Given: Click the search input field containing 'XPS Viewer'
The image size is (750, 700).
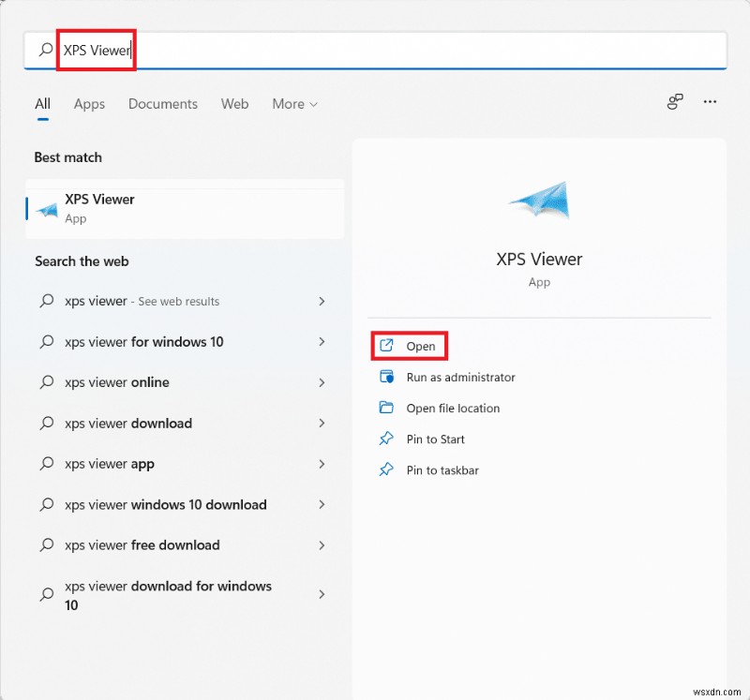Looking at the screenshot, I should click(x=376, y=50).
